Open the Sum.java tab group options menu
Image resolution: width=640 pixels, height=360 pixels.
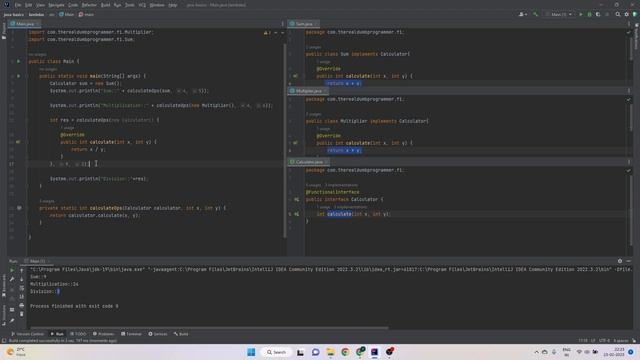tap(629, 24)
